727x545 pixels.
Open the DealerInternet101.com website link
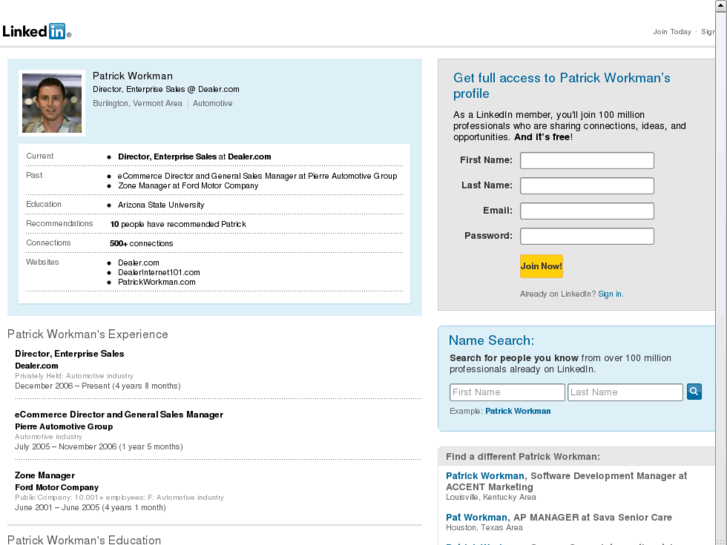tap(159, 272)
